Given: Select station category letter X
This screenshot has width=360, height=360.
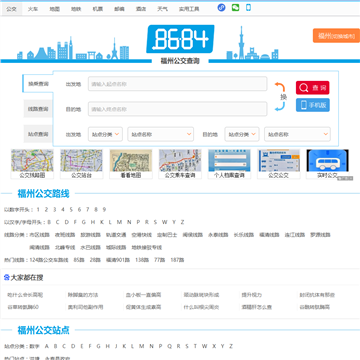Looking at the screenshot, I should [x=214, y=346].
